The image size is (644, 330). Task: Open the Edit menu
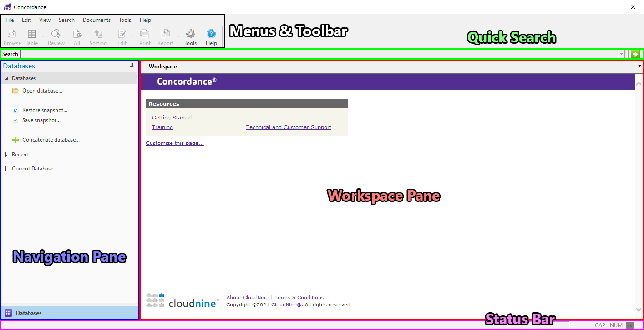pyautogui.click(x=26, y=20)
